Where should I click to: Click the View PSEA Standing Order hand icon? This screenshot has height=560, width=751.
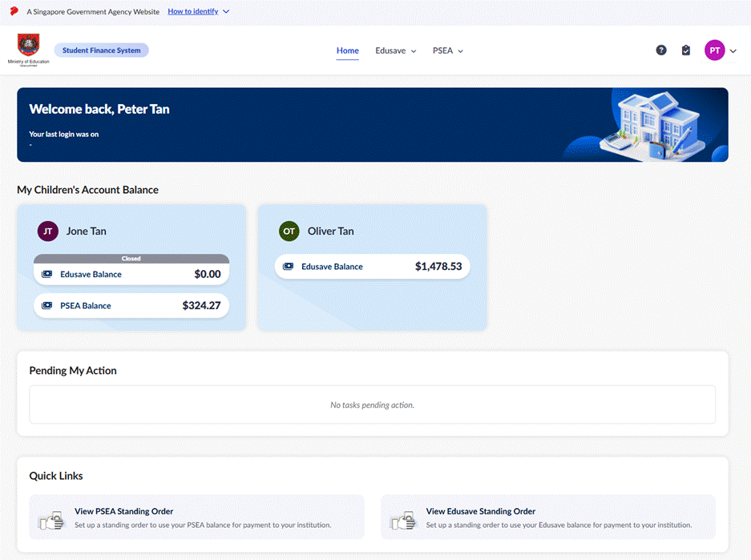pyautogui.click(x=52, y=520)
